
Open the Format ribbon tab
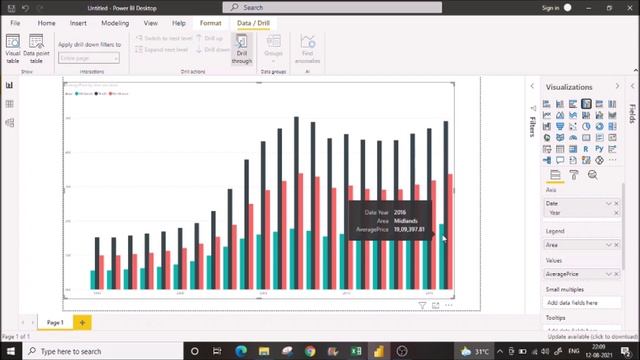[211, 23]
